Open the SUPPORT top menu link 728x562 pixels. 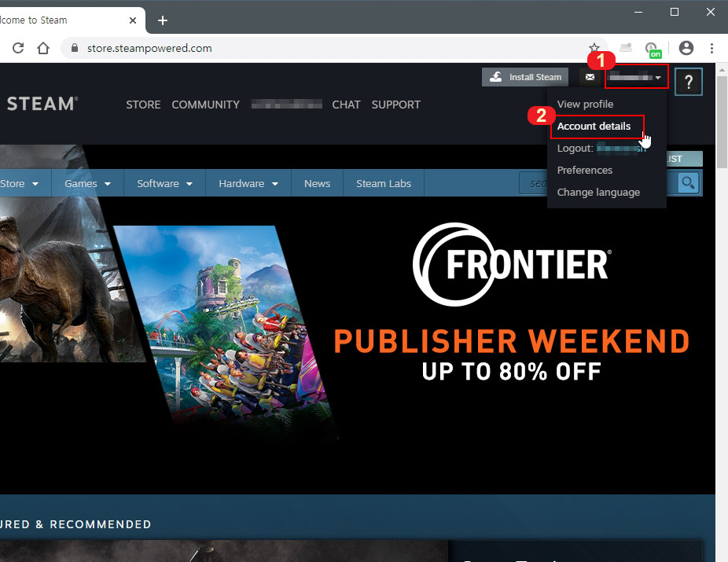tap(395, 105)
